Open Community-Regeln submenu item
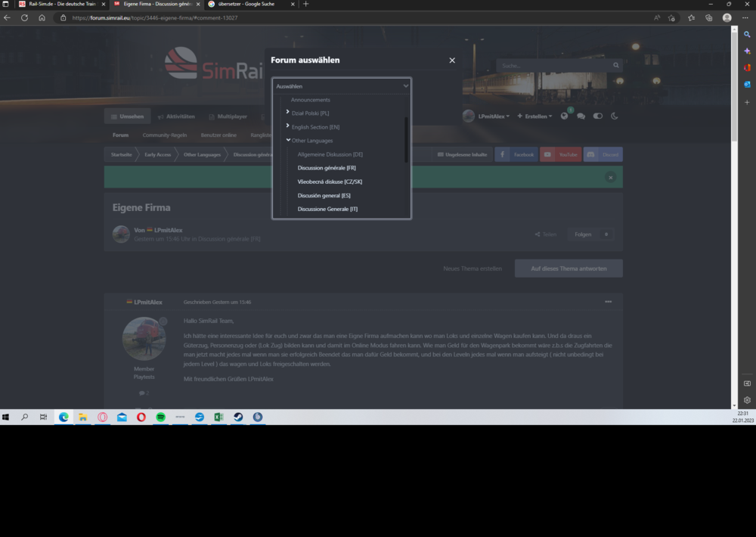This screenshot has height=537, width=756. coord(164,135)
